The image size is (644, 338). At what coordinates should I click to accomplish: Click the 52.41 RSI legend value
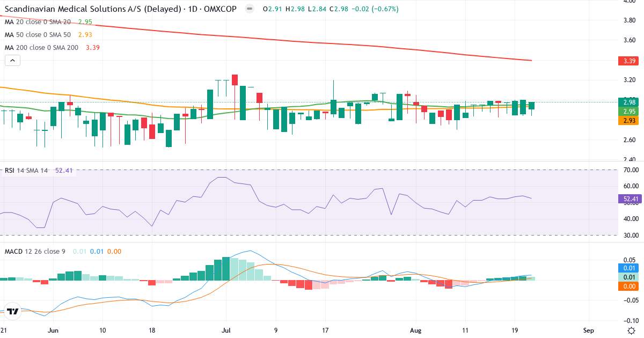click(64, 171)
